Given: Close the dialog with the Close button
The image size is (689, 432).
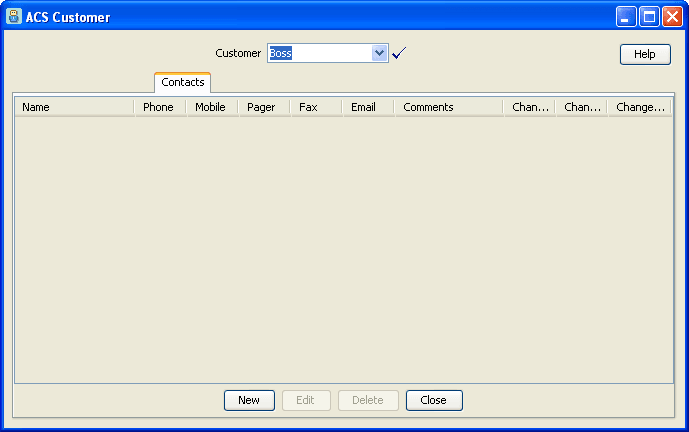Looking at the screenshot, I should 434,400.
